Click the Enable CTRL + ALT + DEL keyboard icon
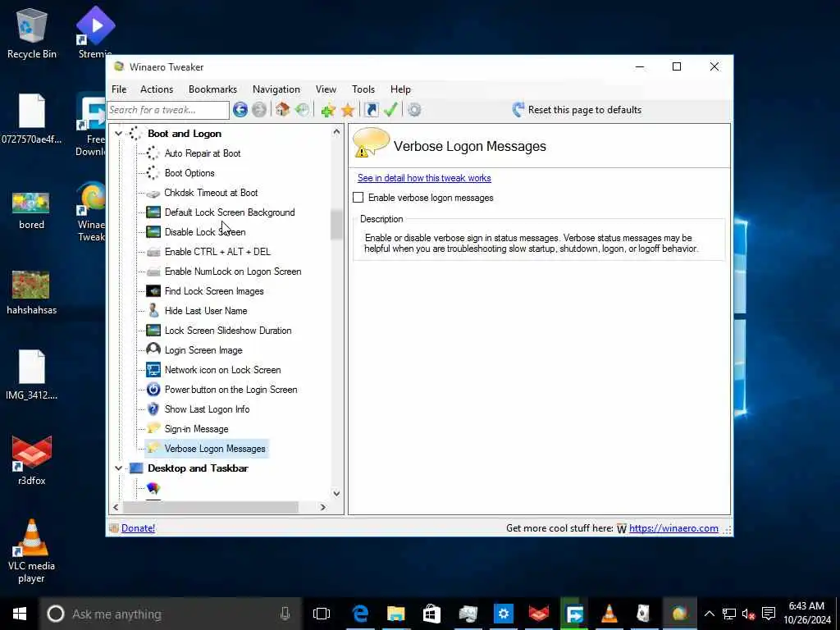The width and height of the screenshot is (840, 630). [153, 252]
